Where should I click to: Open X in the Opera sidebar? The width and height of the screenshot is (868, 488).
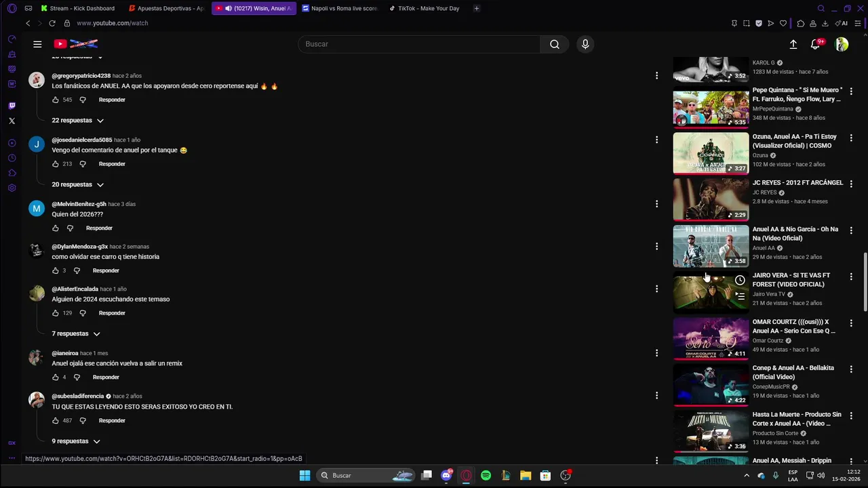12,121
